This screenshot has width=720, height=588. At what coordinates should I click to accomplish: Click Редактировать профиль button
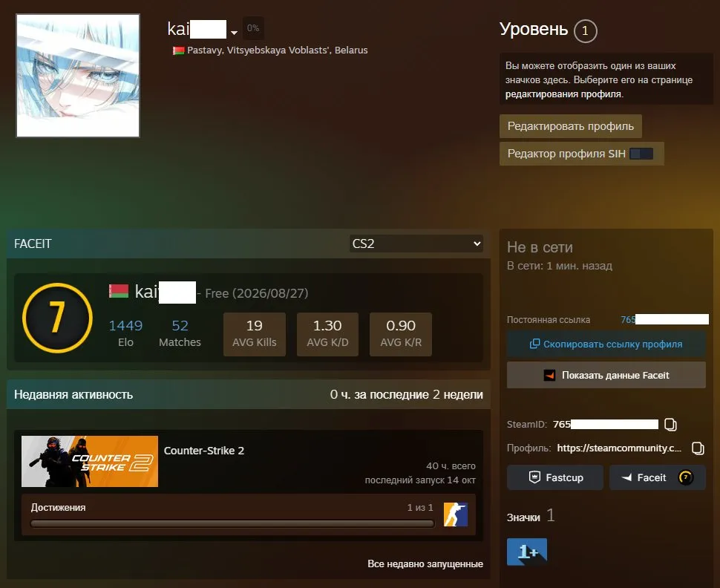[x=570, y=126]
